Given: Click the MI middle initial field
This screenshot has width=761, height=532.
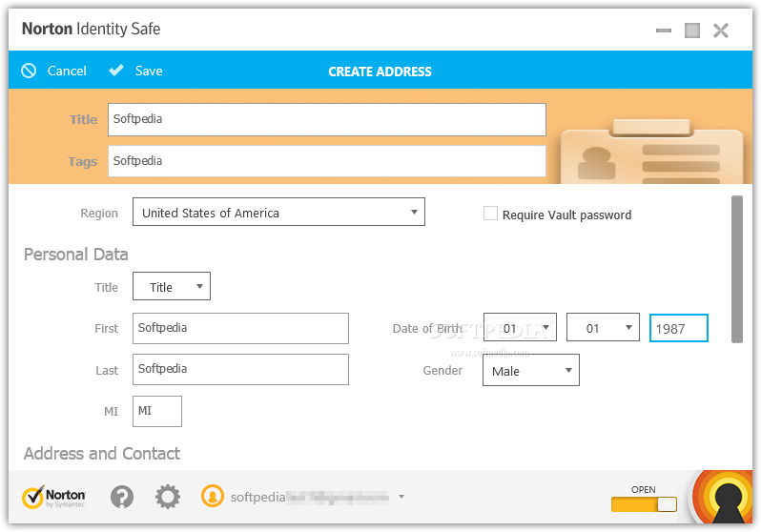Looking at the screenshot, I should (157, 412).
